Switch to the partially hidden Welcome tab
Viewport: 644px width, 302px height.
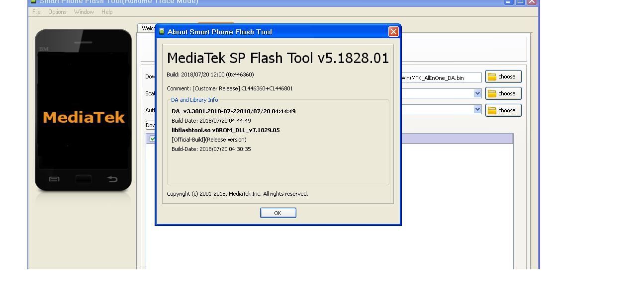coord(147,28)
